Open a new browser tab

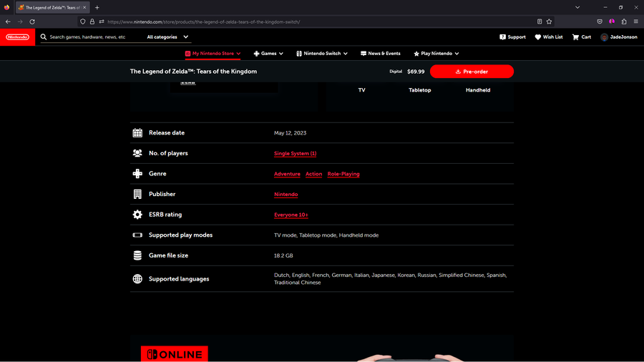(x=97, y=7)
